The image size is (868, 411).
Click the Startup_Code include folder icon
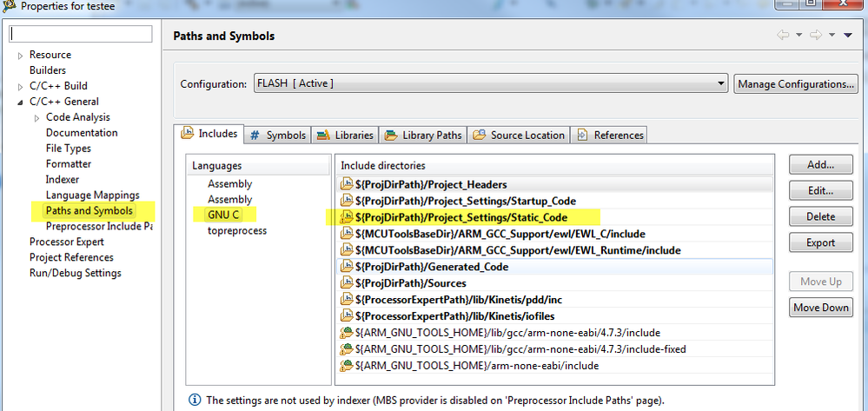coord(347,201)
